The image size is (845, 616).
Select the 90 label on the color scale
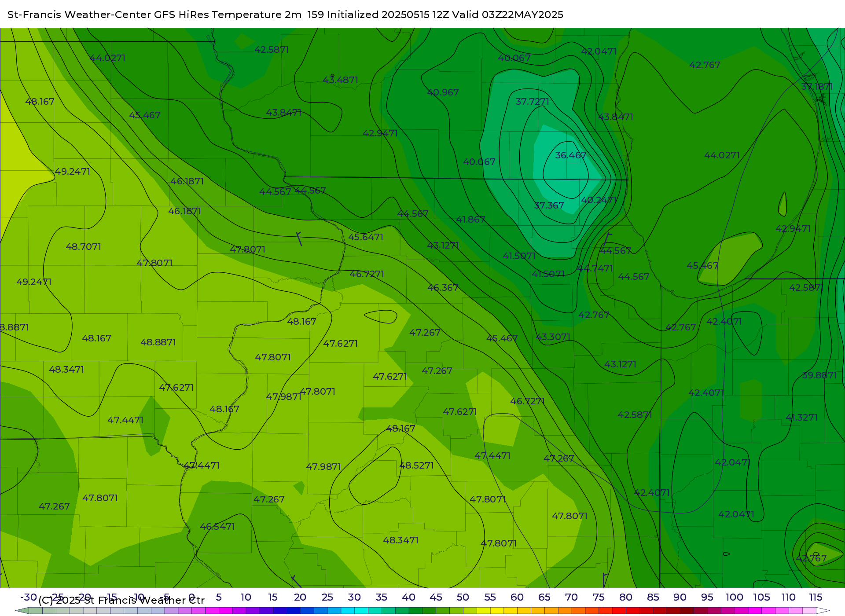point(680,598)
